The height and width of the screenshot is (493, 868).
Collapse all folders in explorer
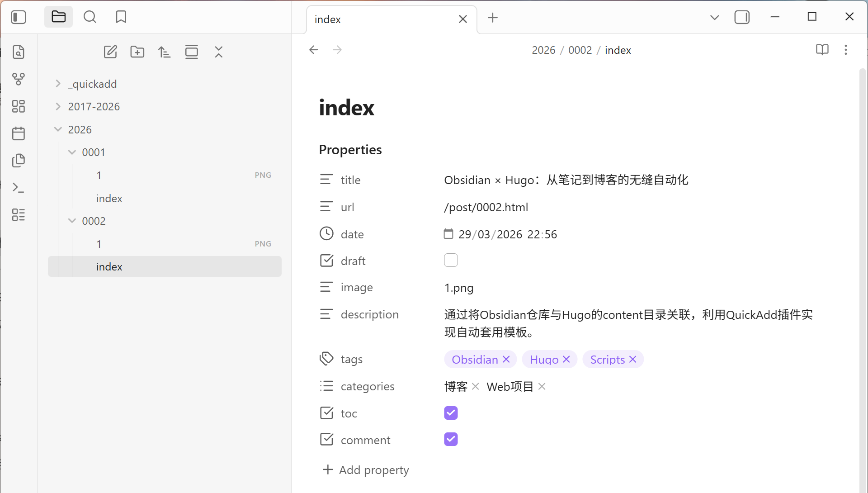219,52
